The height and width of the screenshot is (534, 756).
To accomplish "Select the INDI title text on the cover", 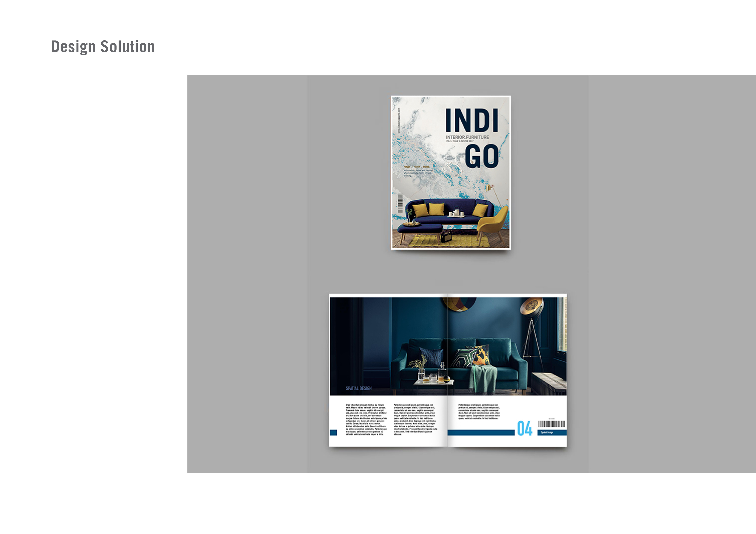I will (x=472, y=120).
